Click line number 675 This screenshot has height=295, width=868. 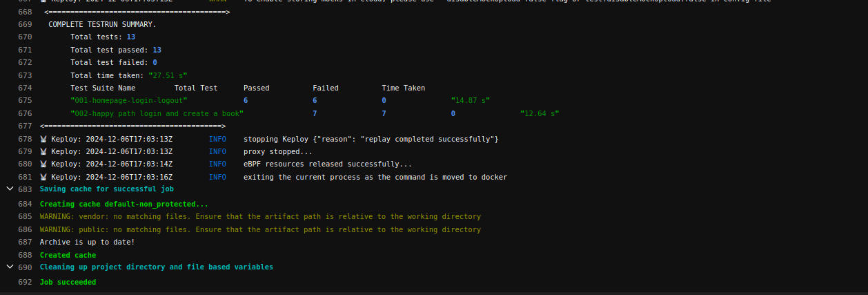[x=26, y=100]
